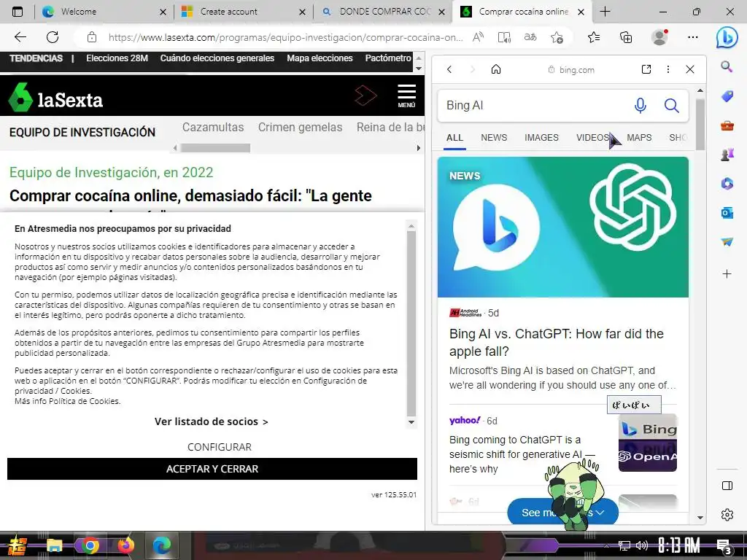Click ACEPTAR Y CERRAR cookie button
Viewport: 747px width, 560px height.
click(212, 469)
